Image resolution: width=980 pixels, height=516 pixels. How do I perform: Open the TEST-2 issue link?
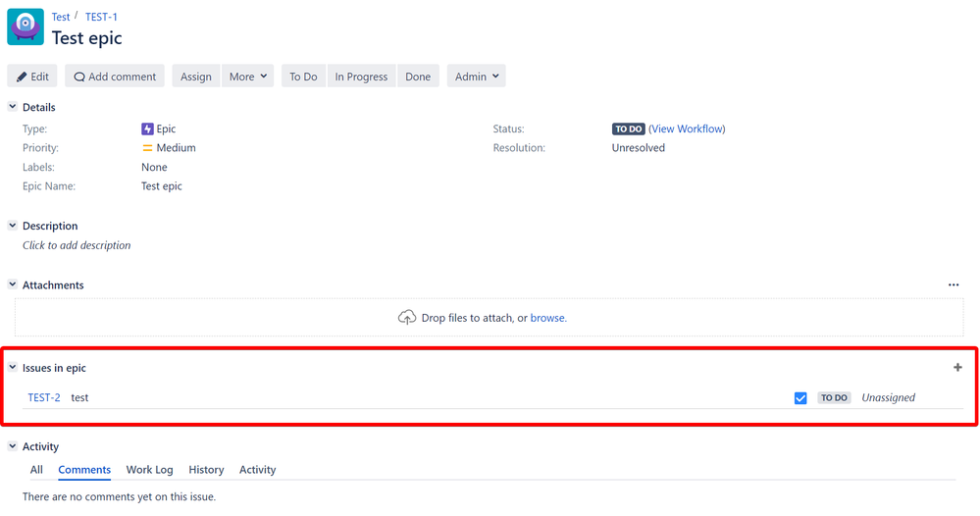[44, 397]
